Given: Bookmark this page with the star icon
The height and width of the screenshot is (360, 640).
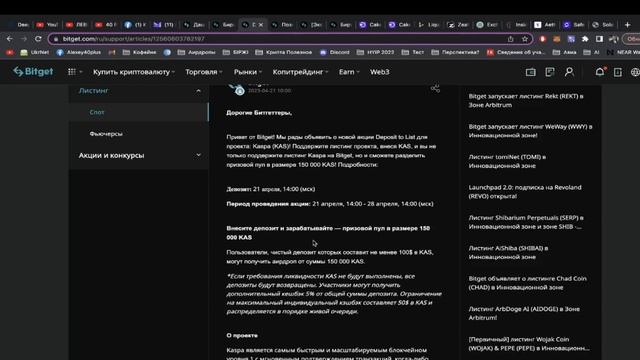Looking at the screenshot, I should 525,39.
